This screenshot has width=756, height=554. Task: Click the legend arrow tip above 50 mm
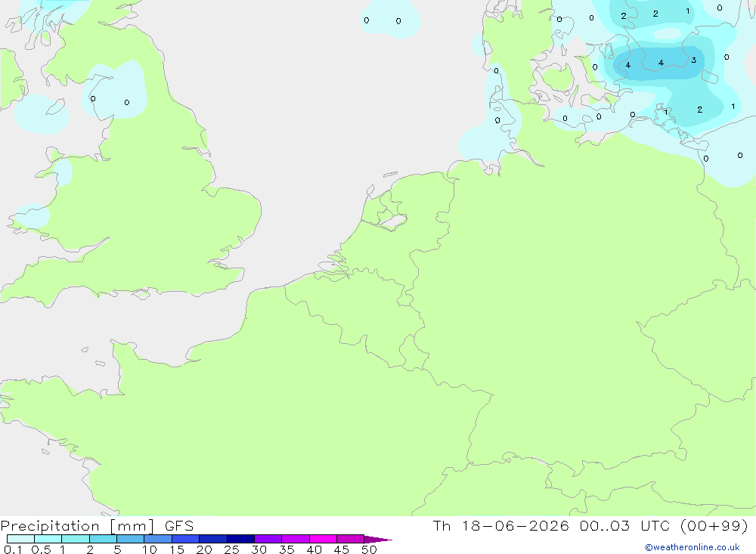[379, 539]
